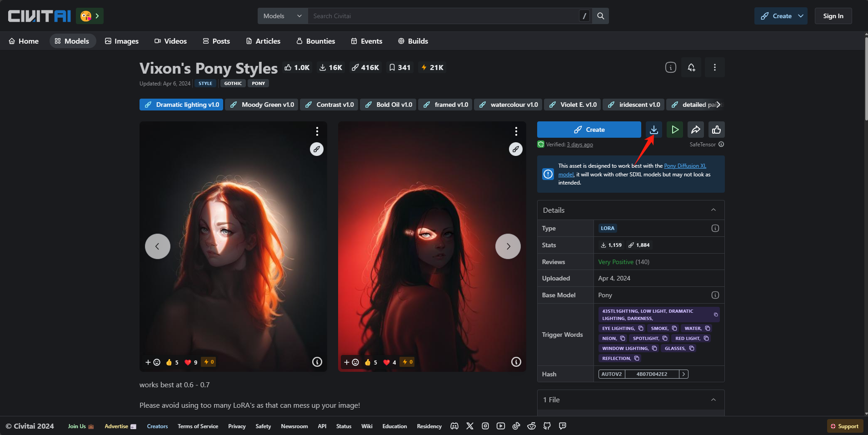Click the Support button in the footer
The height and width of the screenshot is (435, 868).
coord(845,426)
